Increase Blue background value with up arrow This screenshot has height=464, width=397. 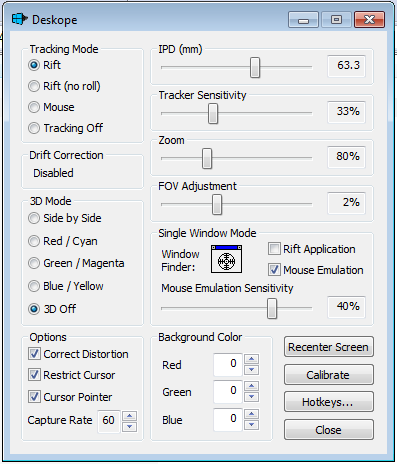pyautogui.click(x=252, y=414)
